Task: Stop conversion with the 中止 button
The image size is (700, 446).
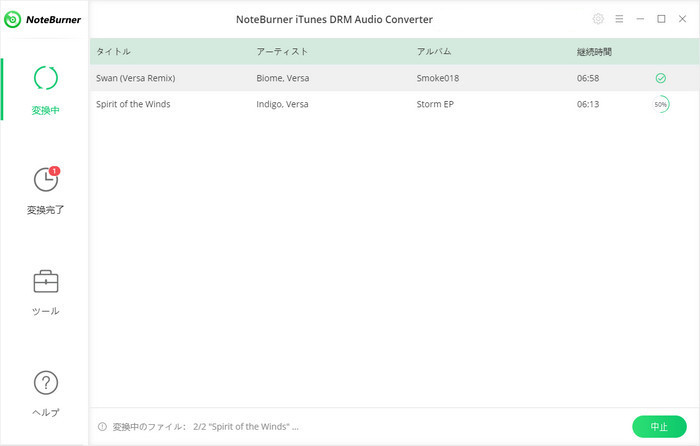Action: point(659,427)
